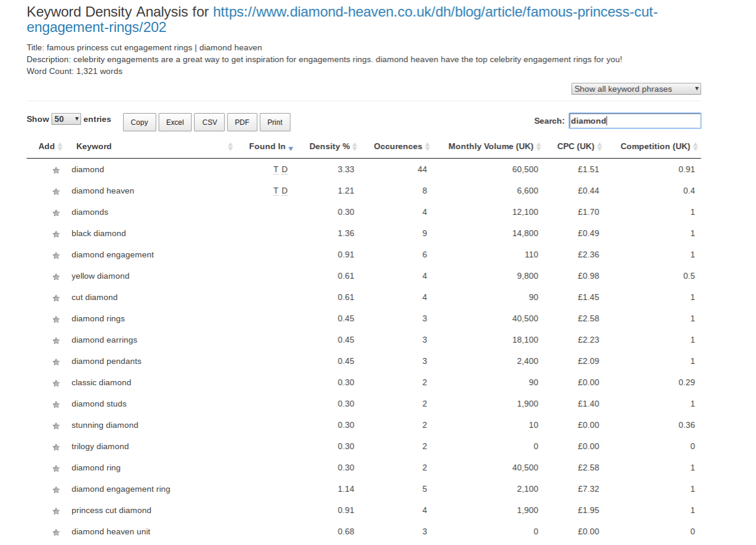Star the 'classic diamond' keyword row

[56, 383]
